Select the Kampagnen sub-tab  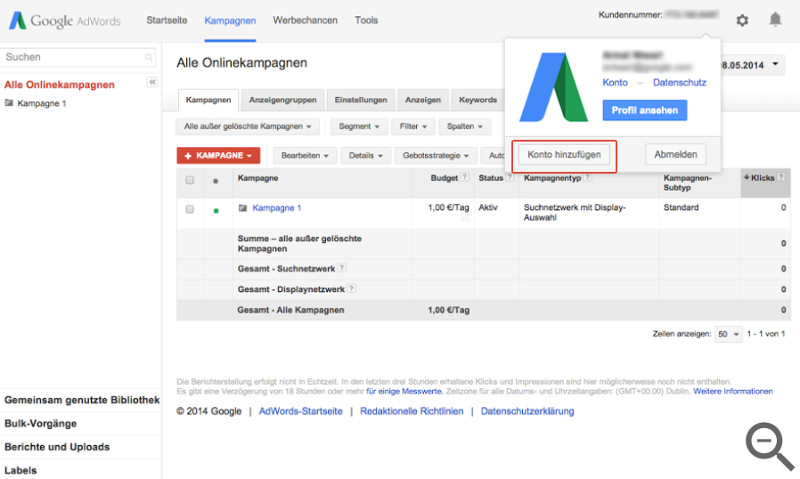point(208,100)
